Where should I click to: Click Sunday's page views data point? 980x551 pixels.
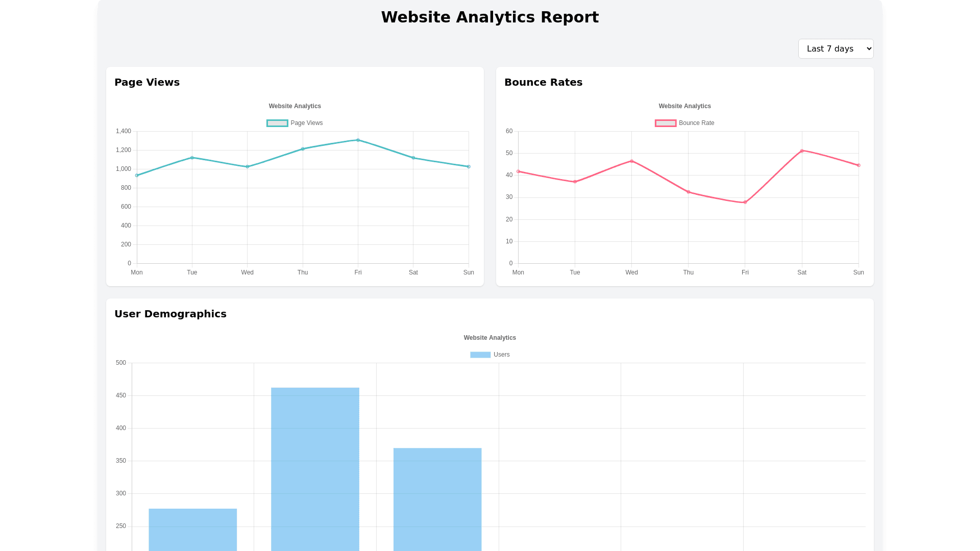point(469,167)
